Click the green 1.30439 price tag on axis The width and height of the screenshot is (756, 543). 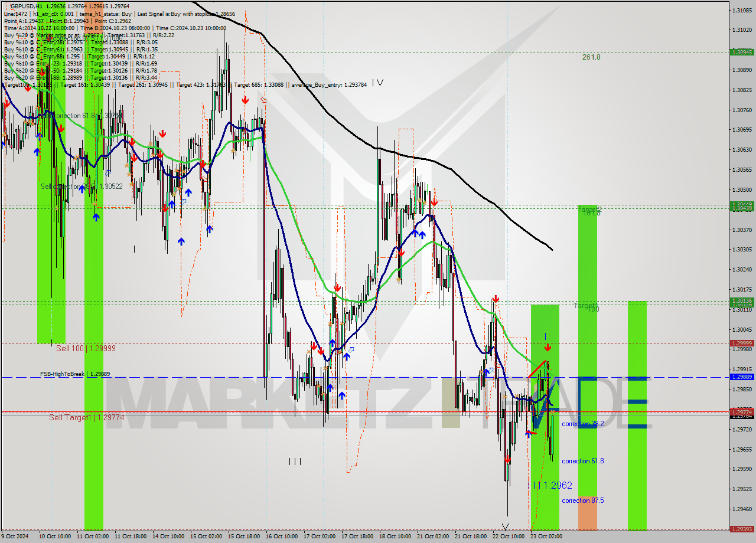[x=741, y=208]
